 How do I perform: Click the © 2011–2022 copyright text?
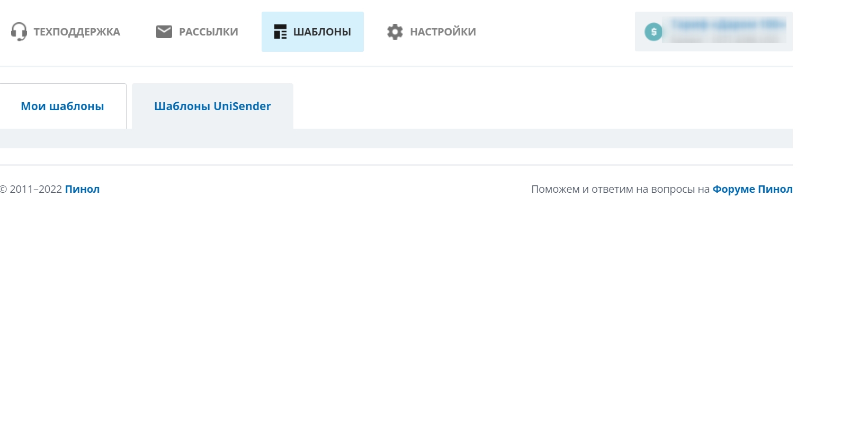pyautogui.click(x=32, y=189)
